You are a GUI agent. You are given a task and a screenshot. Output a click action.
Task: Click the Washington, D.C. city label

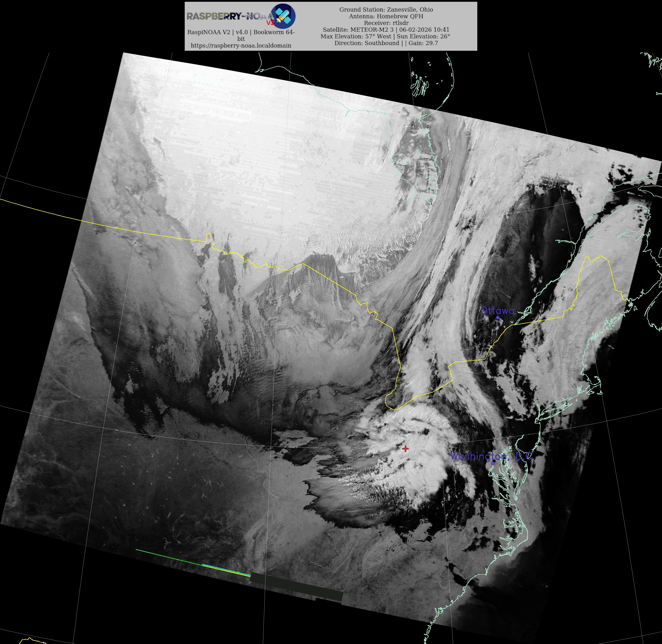[492, 456]
